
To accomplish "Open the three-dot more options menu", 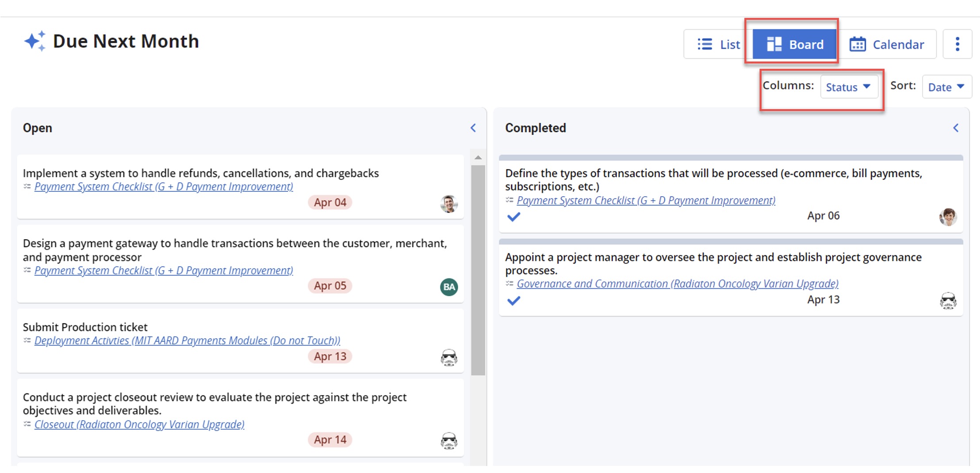I will 957,44.
